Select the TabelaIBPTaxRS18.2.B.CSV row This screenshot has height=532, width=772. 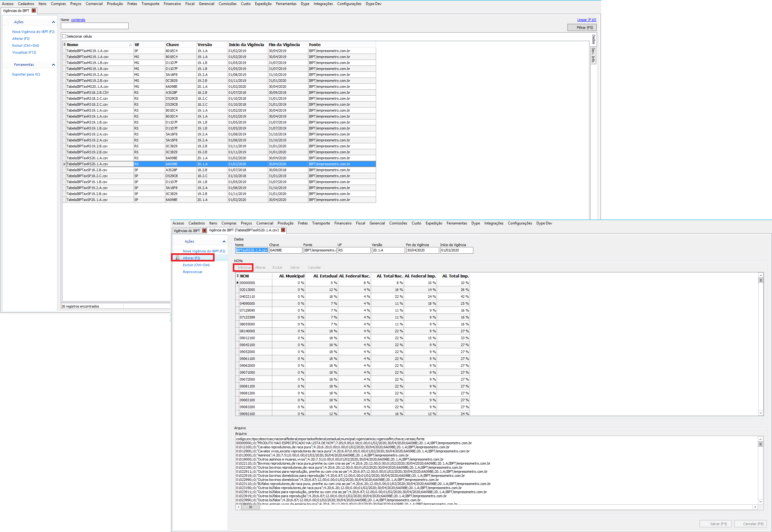coord(219,92)
